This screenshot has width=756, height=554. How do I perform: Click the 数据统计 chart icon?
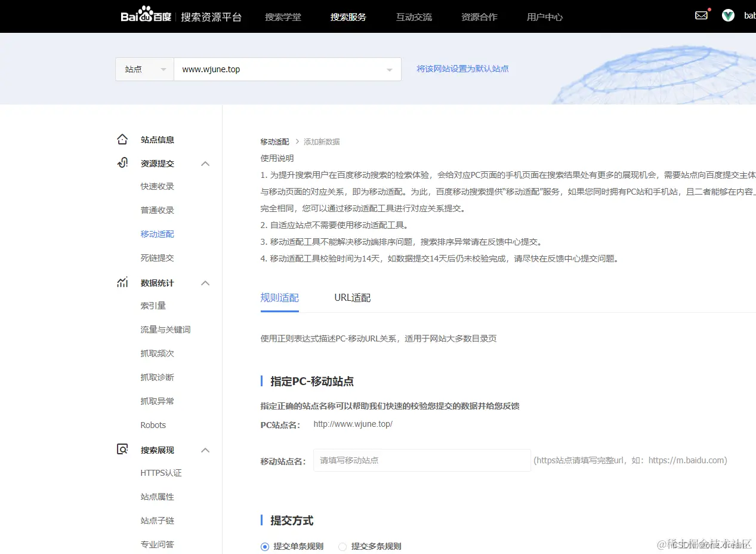click(x=122, y=282)
